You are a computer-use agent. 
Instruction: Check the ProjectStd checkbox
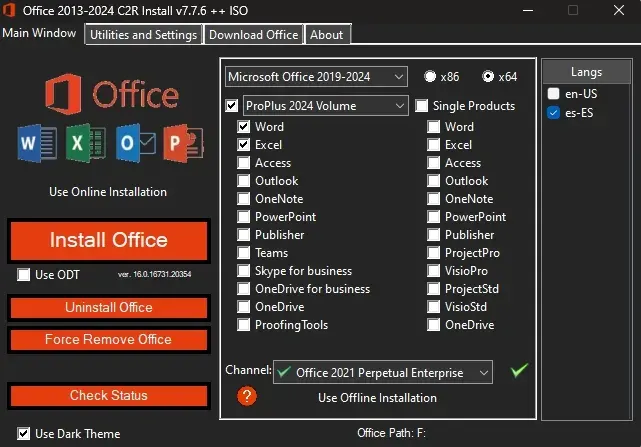[x=434, y=289]
